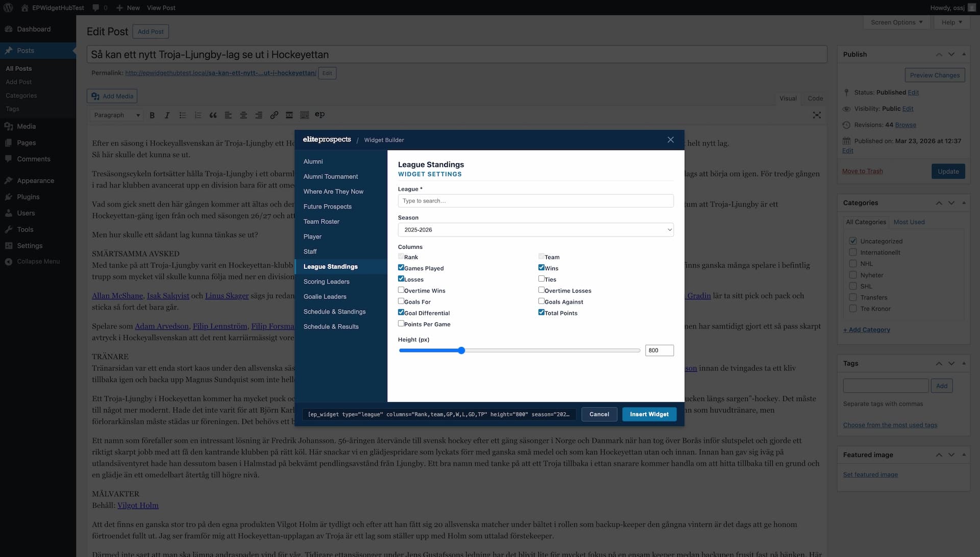The height and width of the screenshot is (557, 980).
Task: Collapse the Featured image box toggle arrow
Action: coord(964,455)
